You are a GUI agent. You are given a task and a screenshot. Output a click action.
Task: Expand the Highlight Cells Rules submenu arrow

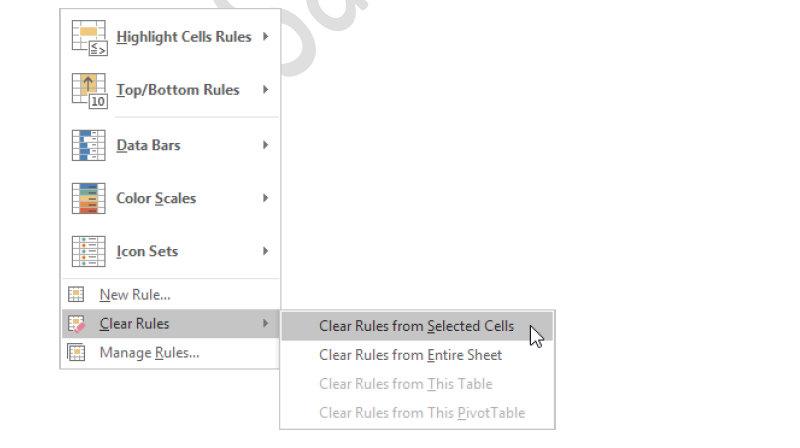266,37
